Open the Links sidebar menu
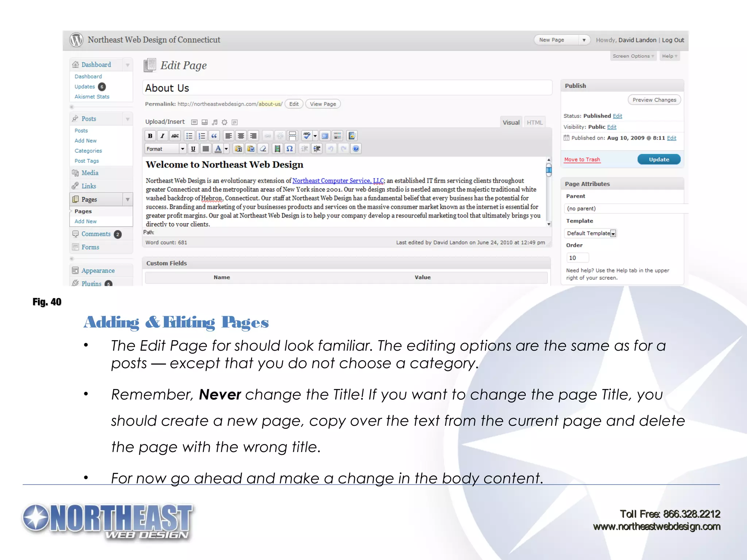Image resolution: width=747 pixels, height=560 pixels. (89, 186)
